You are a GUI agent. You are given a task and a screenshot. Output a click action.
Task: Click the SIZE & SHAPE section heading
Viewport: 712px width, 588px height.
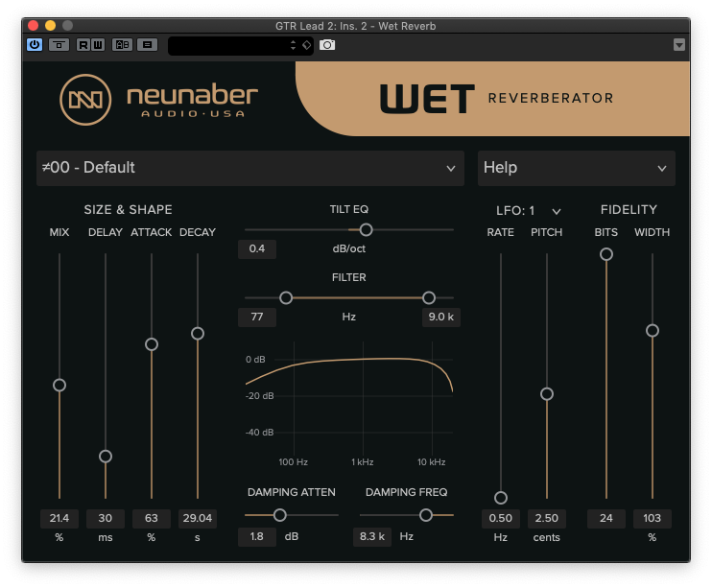[128, 210]
